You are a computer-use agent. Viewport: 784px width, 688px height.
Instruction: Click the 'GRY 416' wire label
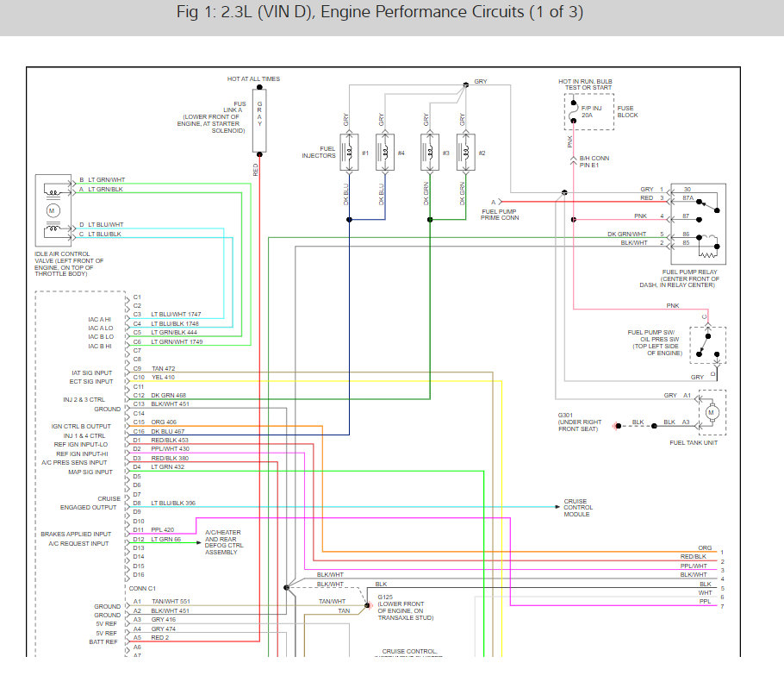164,619
